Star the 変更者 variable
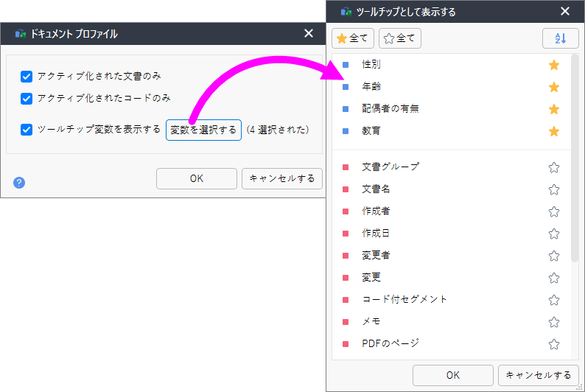This screenshot has width=585, height=392. 553,256
